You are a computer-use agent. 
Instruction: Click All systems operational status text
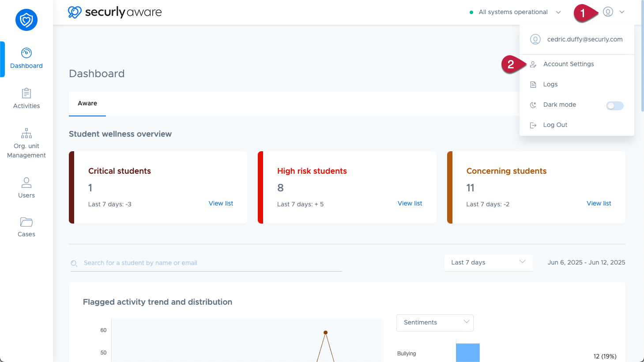[x=513, y=12]
